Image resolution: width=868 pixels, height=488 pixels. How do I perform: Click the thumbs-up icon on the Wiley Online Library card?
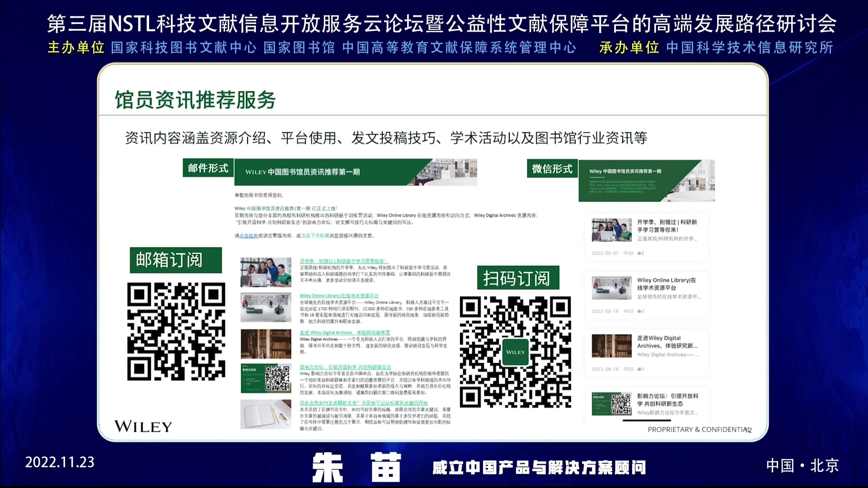pos(639,311)
